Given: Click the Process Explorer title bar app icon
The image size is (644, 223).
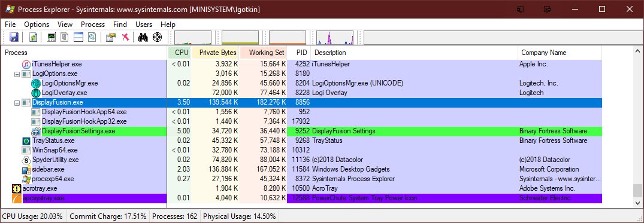Looking at the screenshot, I should pos(10,9).
